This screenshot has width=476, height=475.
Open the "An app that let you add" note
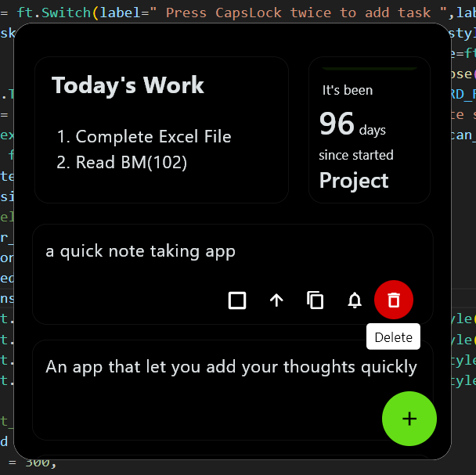pyautogui.click(x=231, y=367)
